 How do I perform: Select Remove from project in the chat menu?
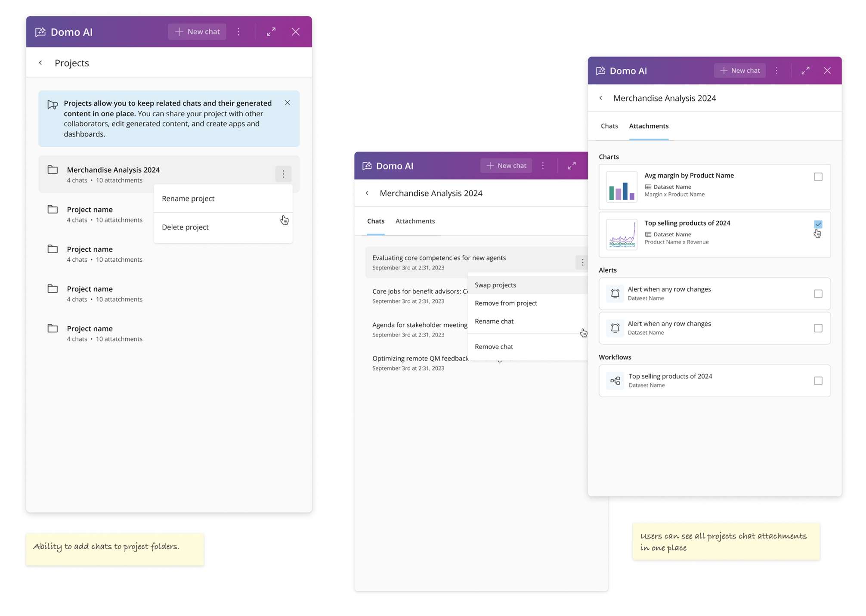coord(528,303)
